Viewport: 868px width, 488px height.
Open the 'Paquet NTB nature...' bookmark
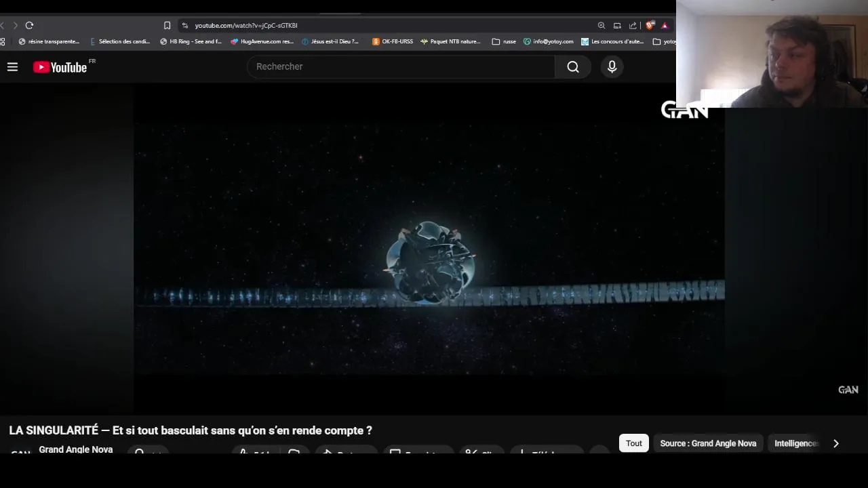click(450, 41)
